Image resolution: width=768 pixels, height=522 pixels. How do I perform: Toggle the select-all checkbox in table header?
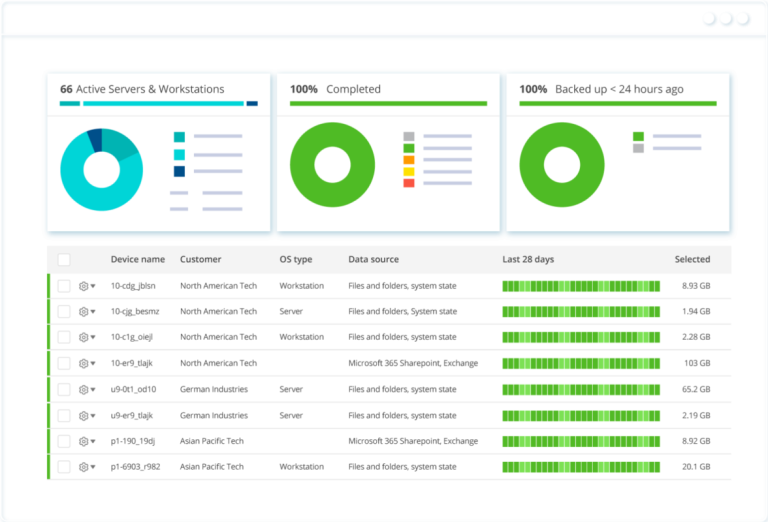tap(64, 260)
